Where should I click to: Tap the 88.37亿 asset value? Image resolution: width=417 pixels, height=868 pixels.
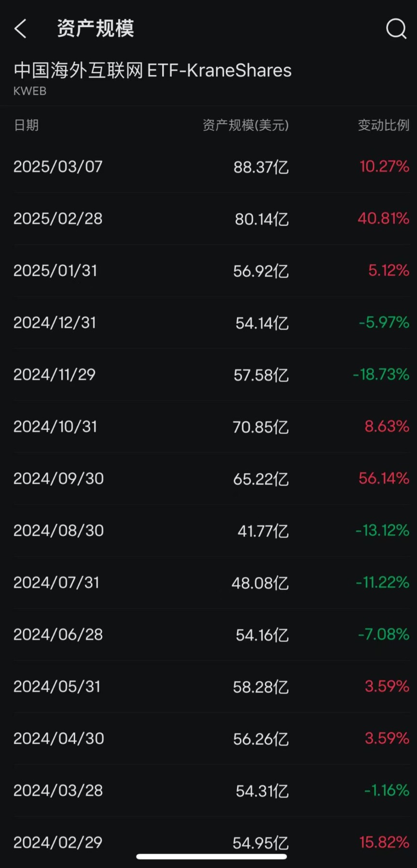(261, 167)
